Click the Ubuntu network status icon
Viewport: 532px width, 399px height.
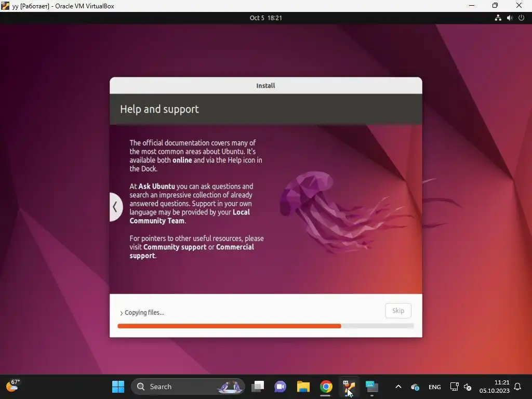click(498, 18)
